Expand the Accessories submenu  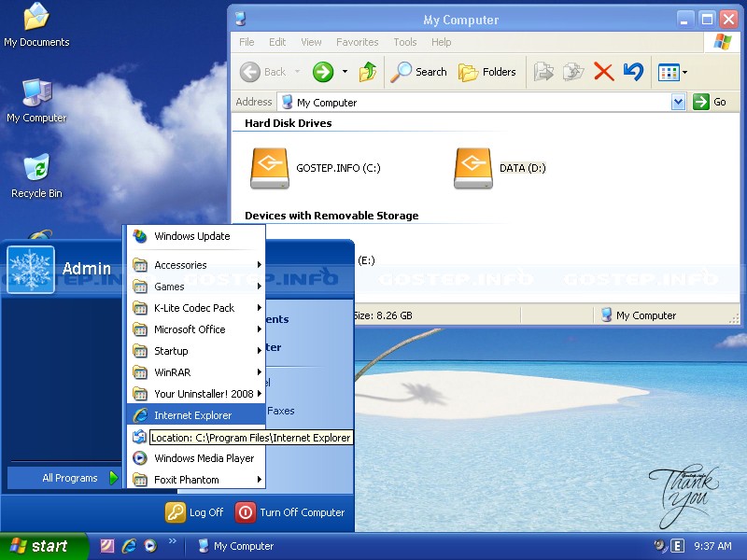[x=187, y=265]
